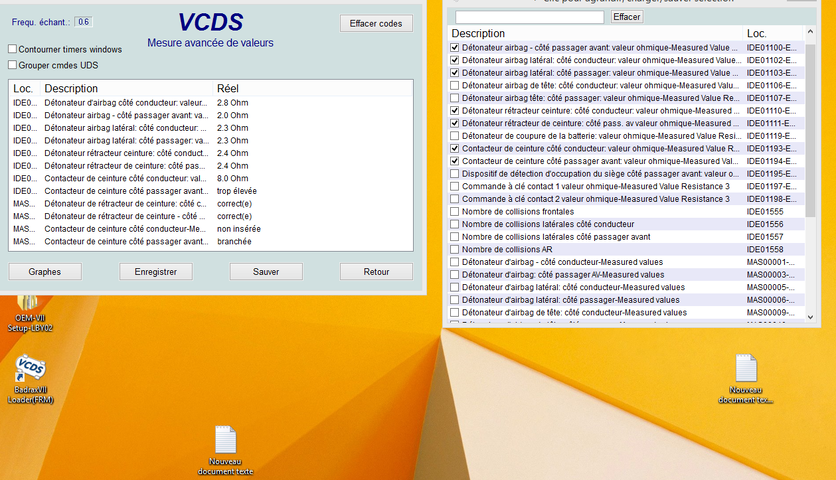Click the Effacer codes button

tap(376, 23)
